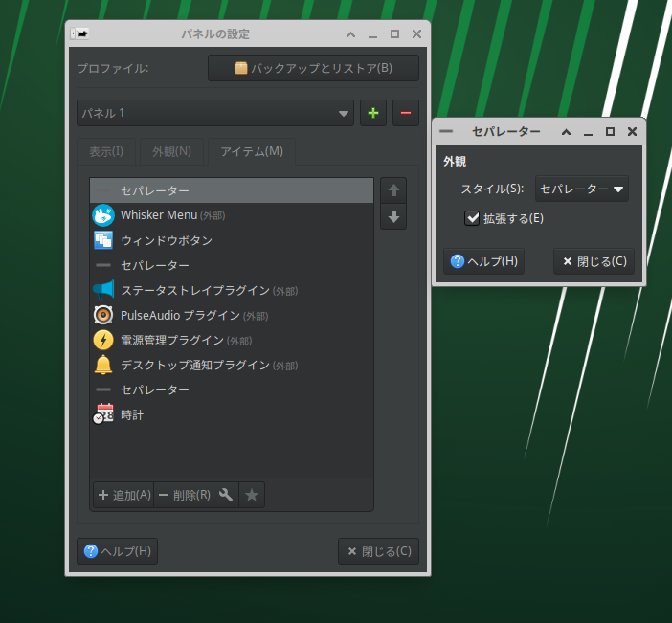Viewport: 672px width, 623px height.
Task: Click the megaphone status tray icon
Action: 103,290
